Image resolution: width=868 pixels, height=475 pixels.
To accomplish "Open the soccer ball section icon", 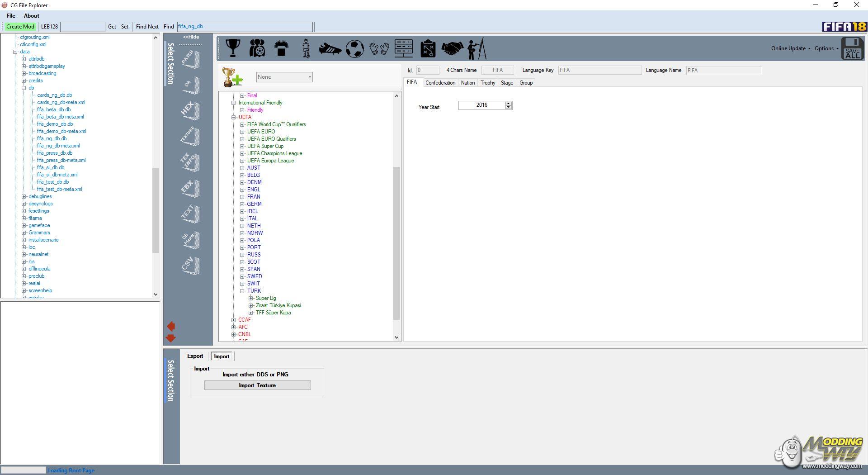I will tap(355, 48).
